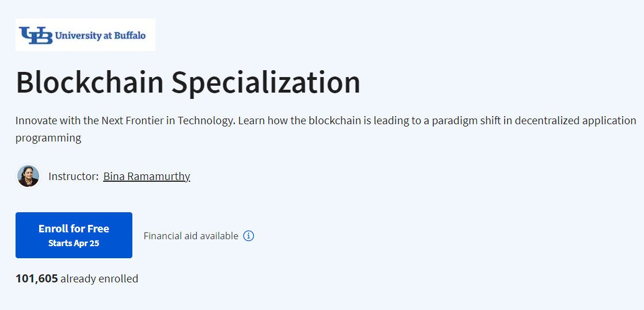Click the word "Specialization" in the title

266,82
